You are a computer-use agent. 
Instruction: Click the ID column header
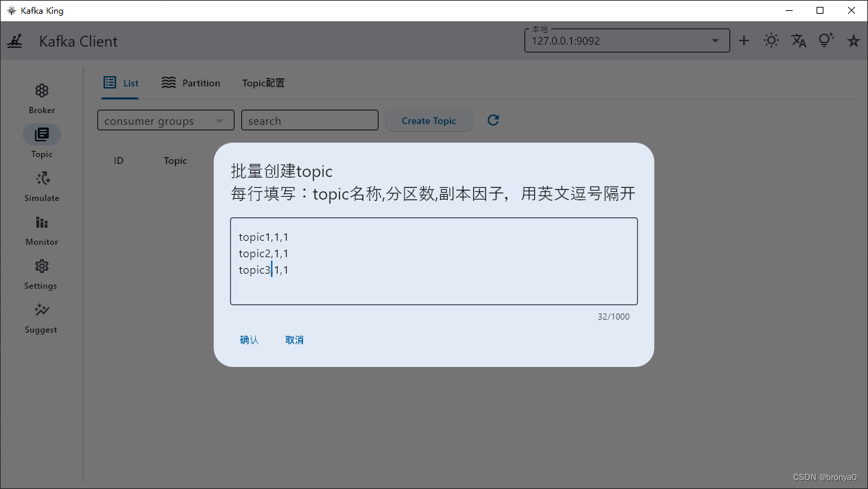tap(119, 160)
